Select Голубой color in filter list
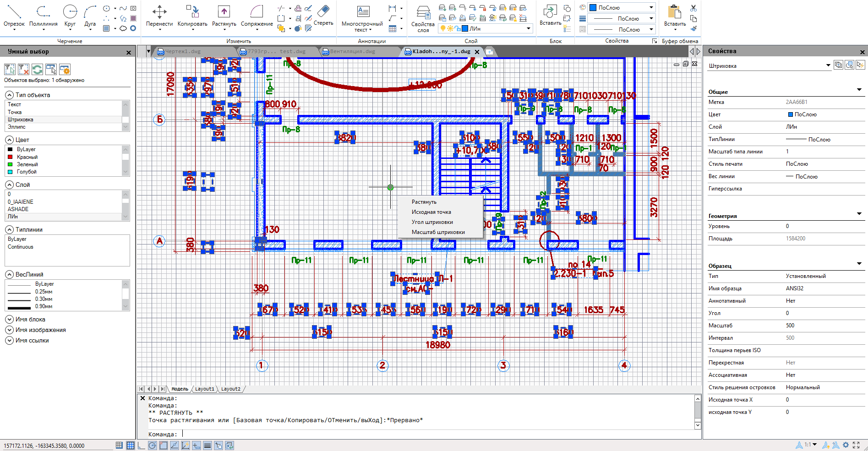868x451 pixels. (27, 172)
